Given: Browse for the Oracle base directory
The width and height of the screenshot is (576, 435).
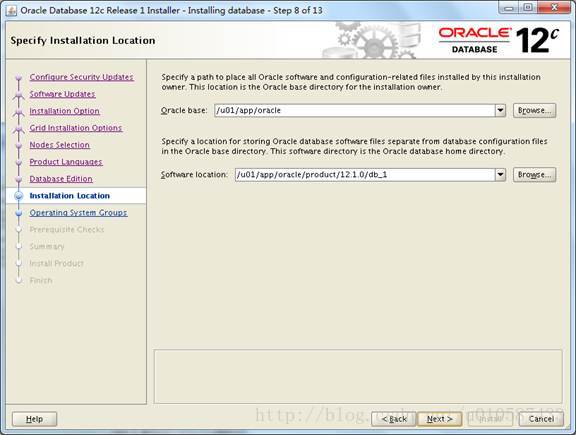Looking at the screenshot, I should tap(534, 111).
